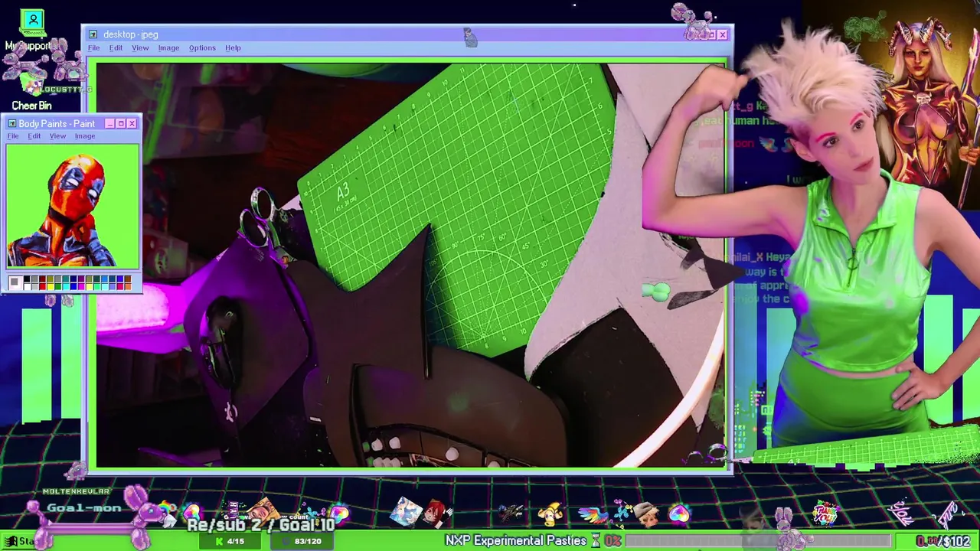This screenshot has height=551, width=980.
Task: Open the View menu in desktop - jpeg window
Action: pos(140,47)
